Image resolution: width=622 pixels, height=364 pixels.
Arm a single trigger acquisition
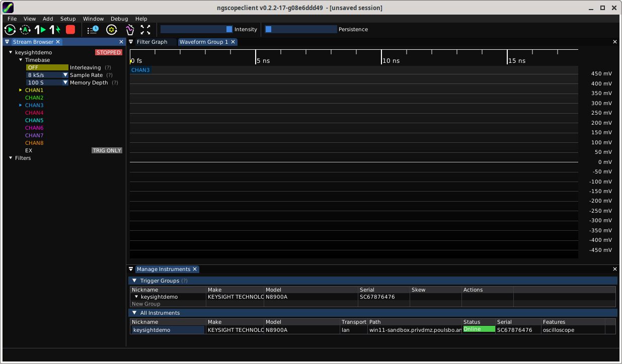point(40,30)
